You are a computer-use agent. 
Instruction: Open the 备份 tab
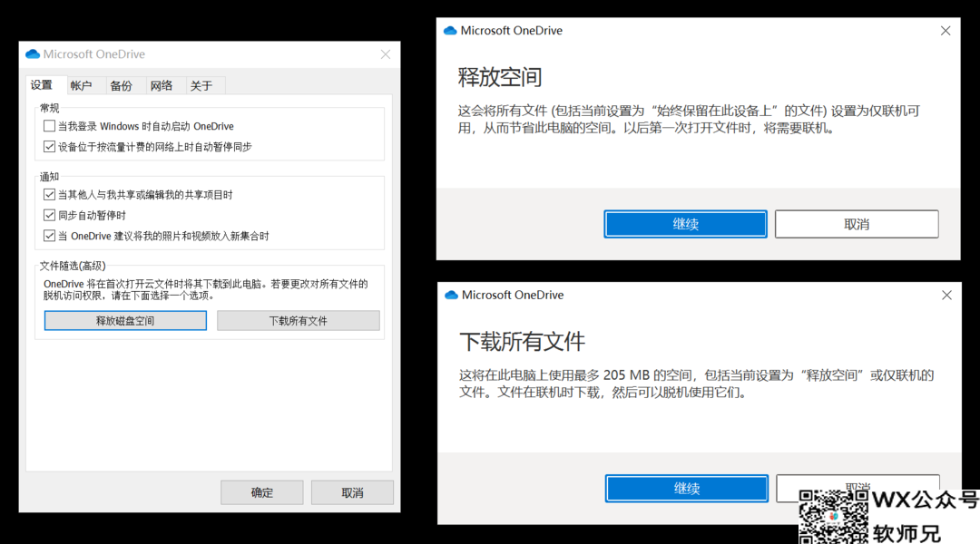[x=121, y=85]
